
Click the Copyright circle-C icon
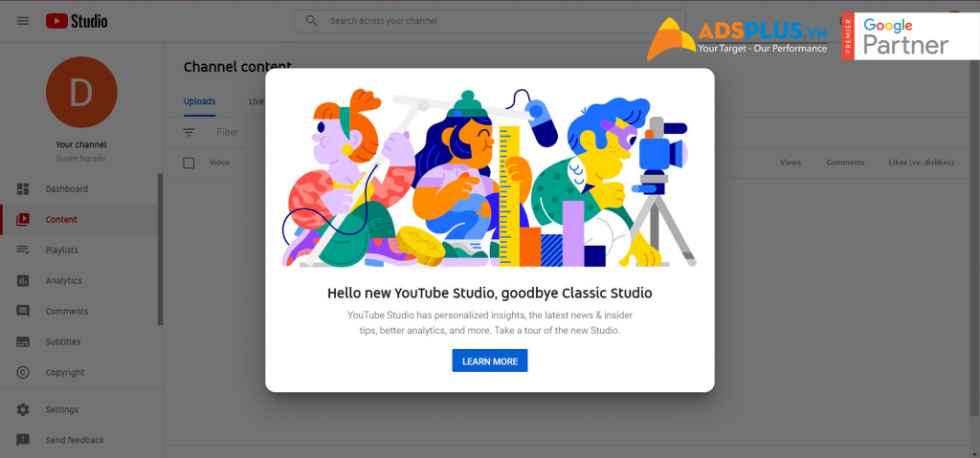coord(23,372)
